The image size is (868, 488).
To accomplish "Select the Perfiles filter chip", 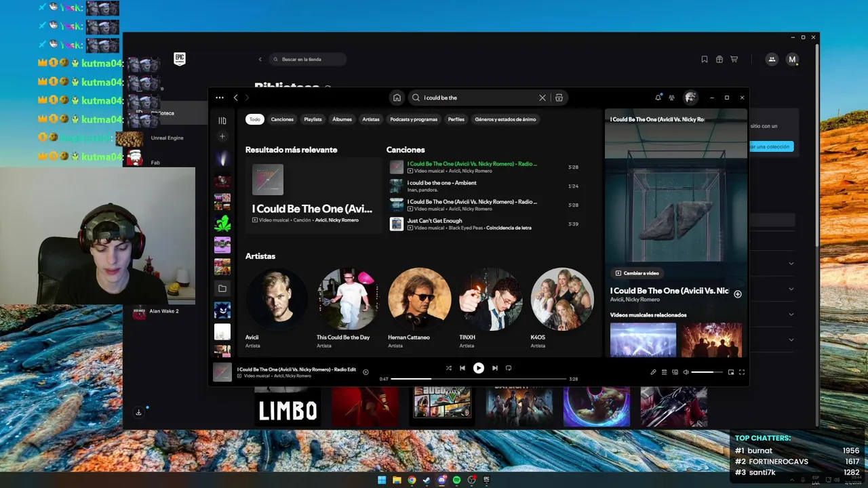I will pos(456,119).
